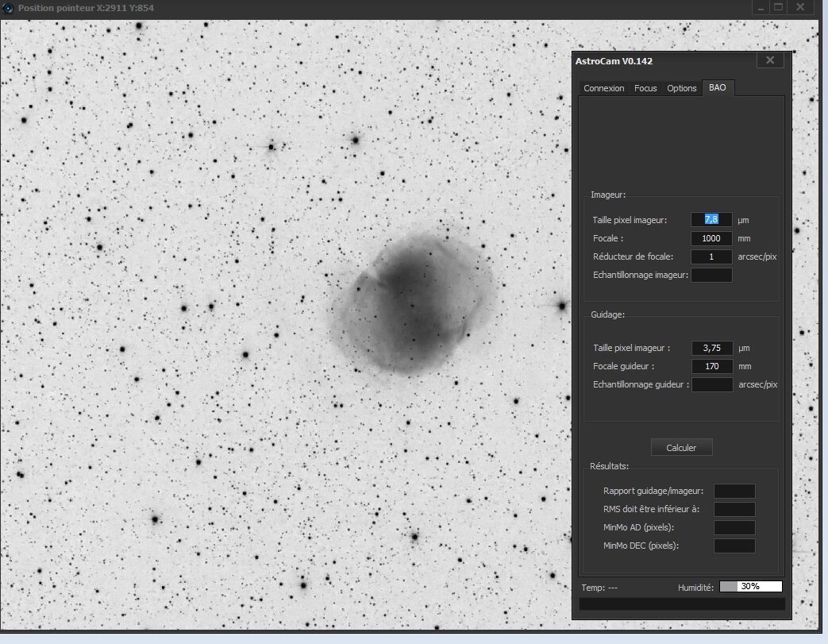Click the BAO tab
Screen dimensions: 828x644
click(x=717, y=87)
